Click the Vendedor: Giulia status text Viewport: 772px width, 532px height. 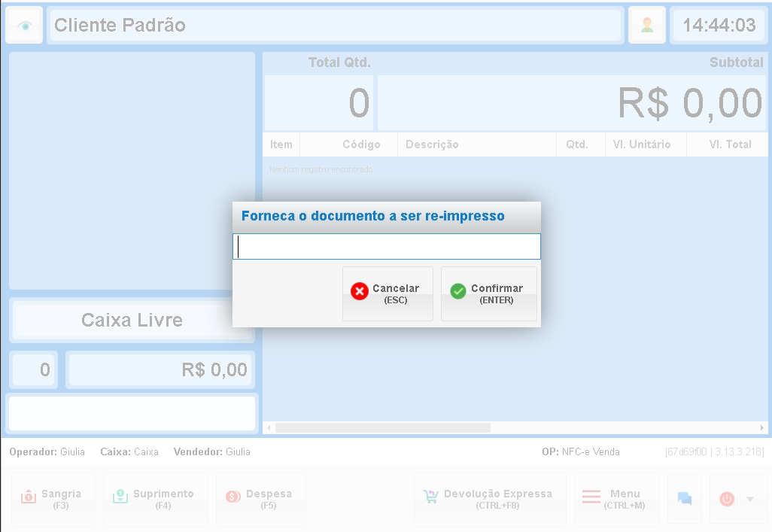pyautogui.click(x=211, y=451)
